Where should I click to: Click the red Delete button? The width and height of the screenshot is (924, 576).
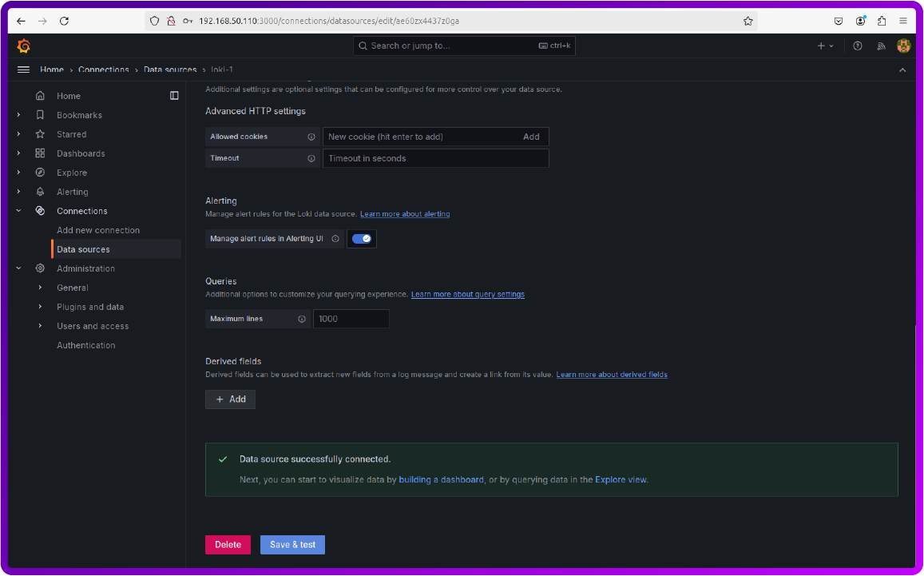tap(228, 545)
